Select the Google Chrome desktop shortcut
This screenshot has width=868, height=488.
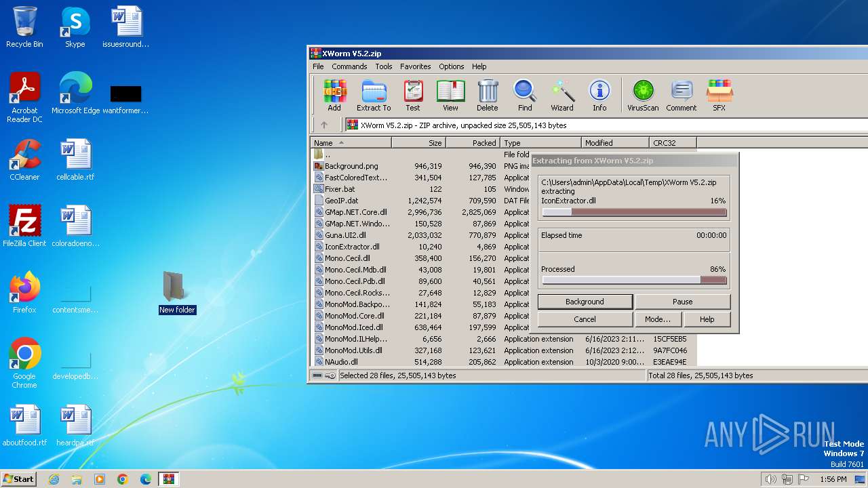click(24, 363)
